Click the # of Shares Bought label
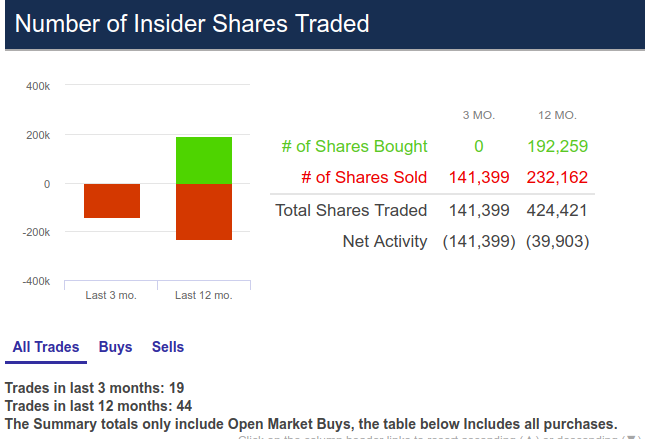This screenshot has height=439, width=645. coord(354,146)
